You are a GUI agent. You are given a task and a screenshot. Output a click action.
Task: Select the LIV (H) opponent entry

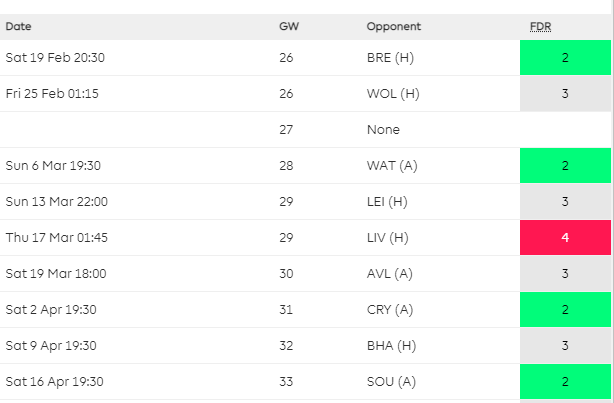(390, 237)
